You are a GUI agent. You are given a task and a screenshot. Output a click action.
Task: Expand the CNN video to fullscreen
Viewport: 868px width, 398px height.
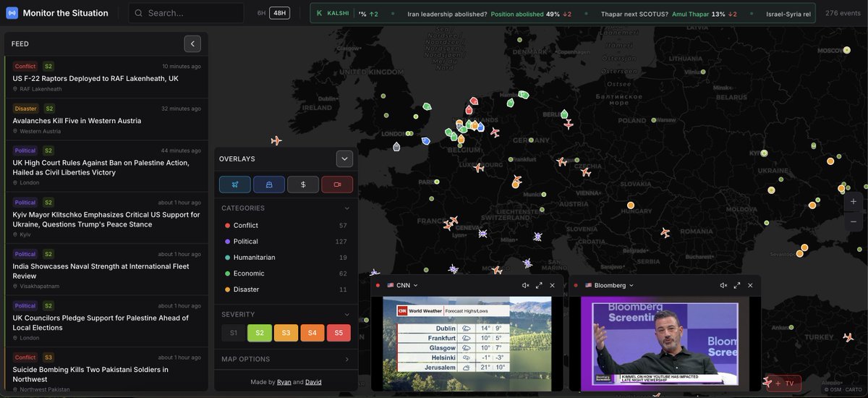point(539,285)
